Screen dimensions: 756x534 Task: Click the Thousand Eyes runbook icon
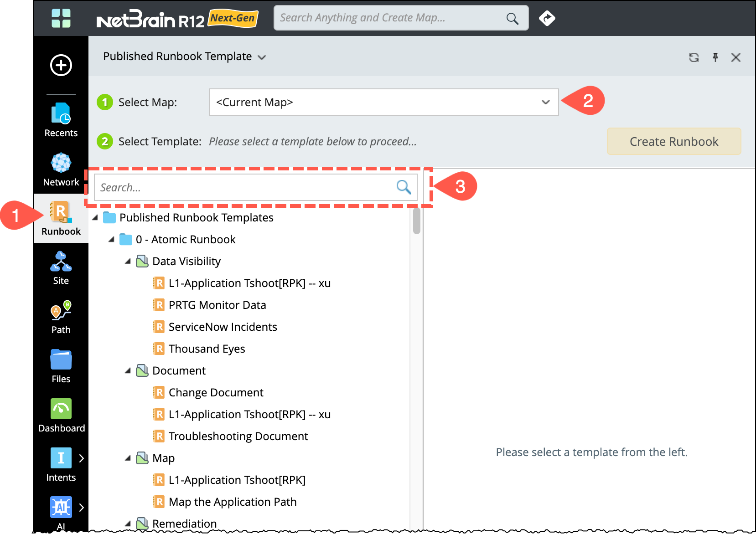click(158, 349)
